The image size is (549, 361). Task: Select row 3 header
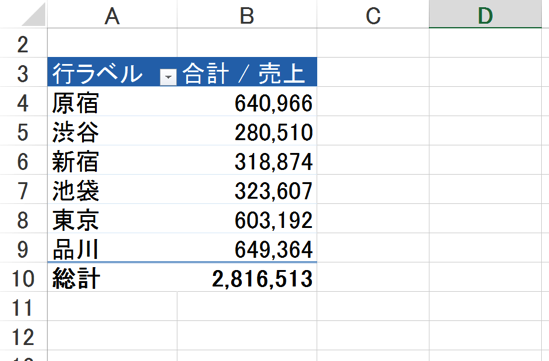coord(23,72)
